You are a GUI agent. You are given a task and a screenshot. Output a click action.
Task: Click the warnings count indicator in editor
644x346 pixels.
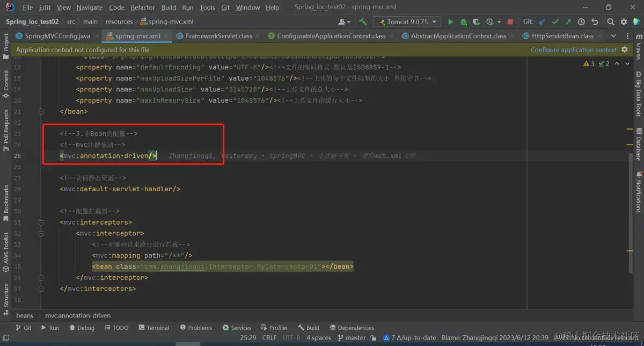tap(589, 63)
